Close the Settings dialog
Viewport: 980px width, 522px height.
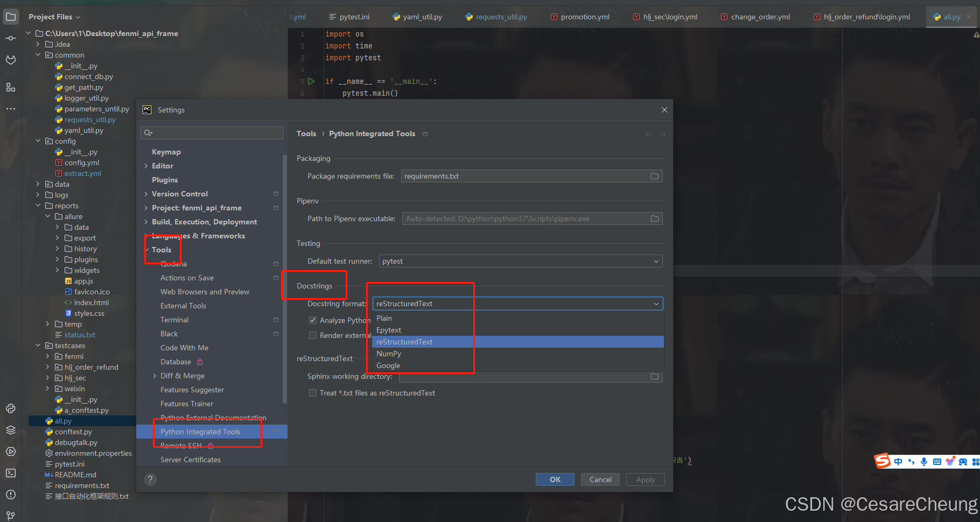(664, 110)
